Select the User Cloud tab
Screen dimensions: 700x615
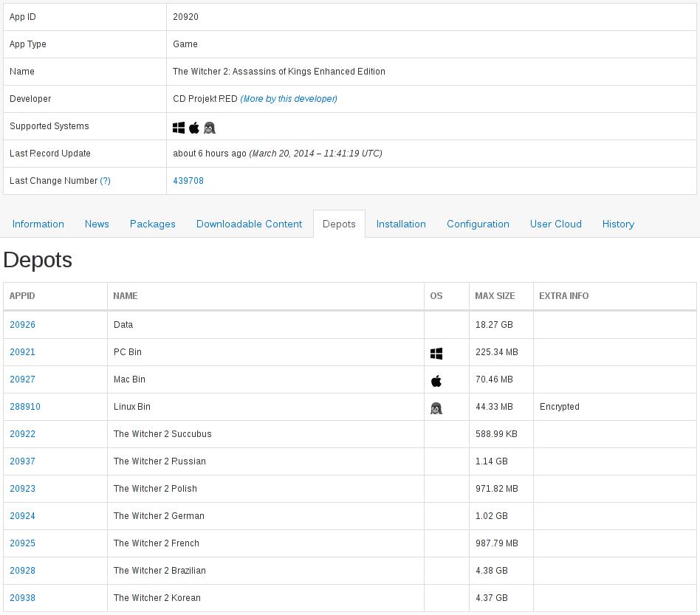(556, 224)
